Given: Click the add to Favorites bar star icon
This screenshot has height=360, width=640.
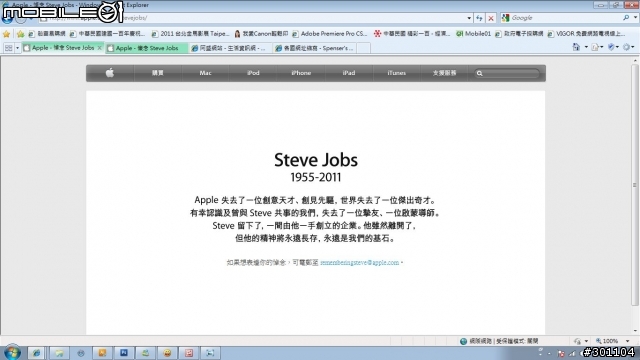Looking at the screenshot, I should [20, 34].
